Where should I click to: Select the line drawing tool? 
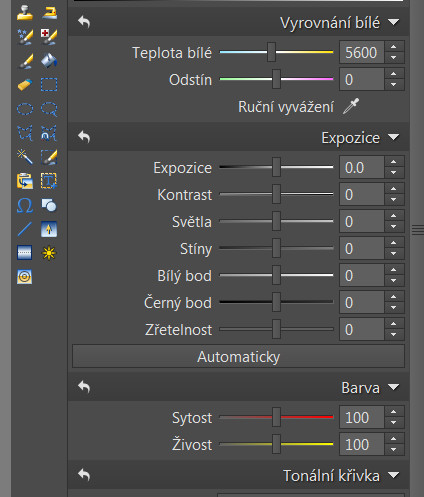tap(25, 229)
